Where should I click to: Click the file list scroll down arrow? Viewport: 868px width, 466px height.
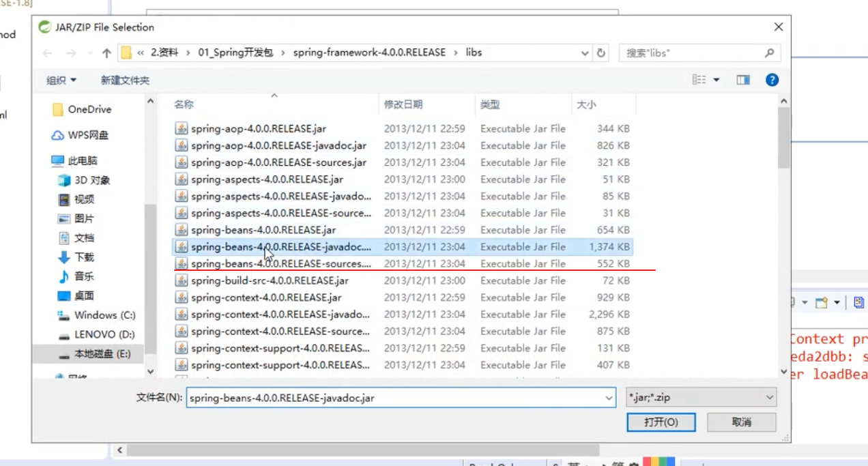tap(784, 372)
